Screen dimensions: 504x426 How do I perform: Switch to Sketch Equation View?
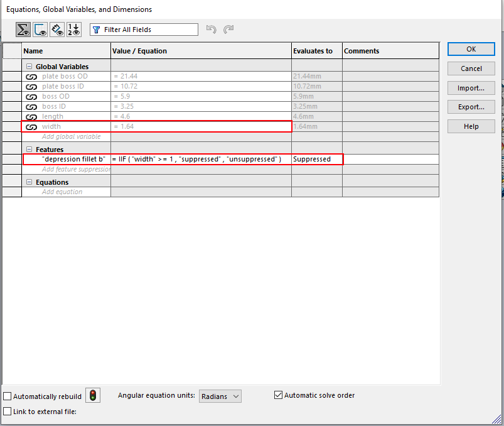[40, 30]
